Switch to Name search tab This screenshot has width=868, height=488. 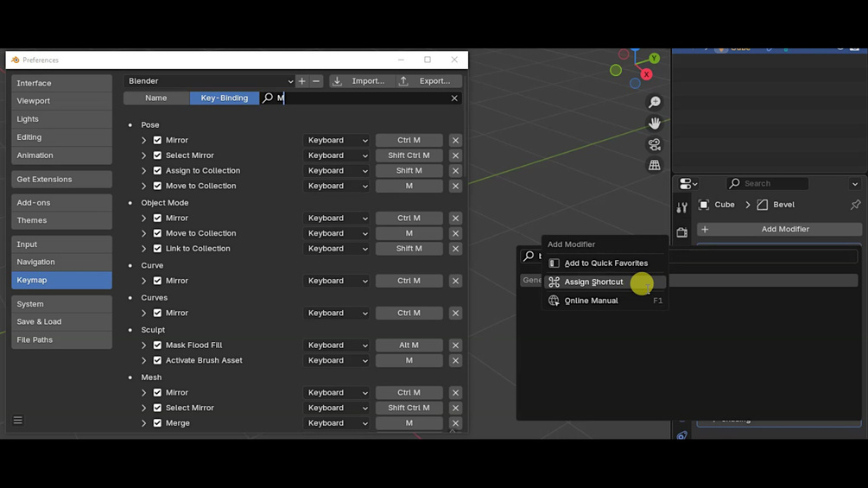click(x=156, y=98)
